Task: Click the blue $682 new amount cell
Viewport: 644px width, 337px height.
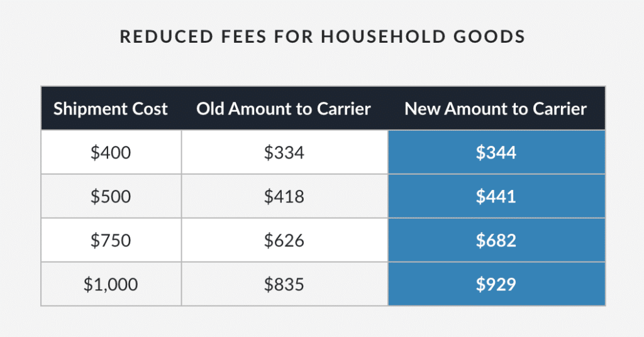Action: (x=496, y=240)
